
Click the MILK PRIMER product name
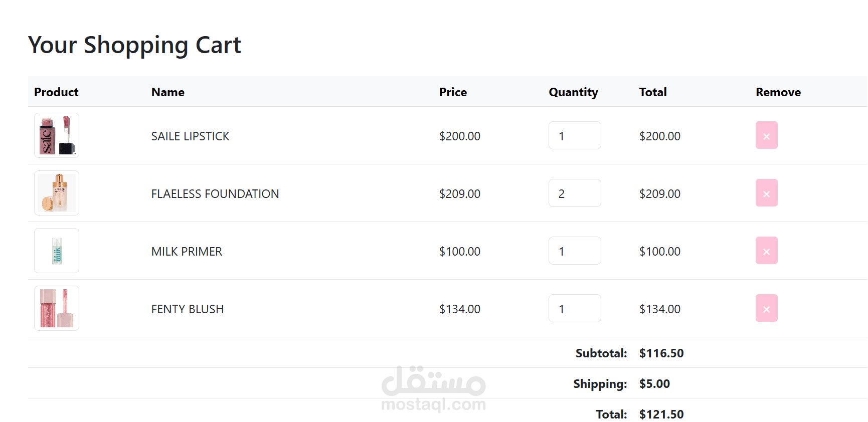(187, 252)
